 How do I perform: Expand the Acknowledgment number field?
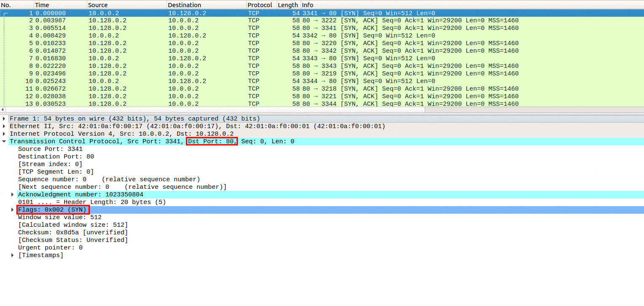pos(13,195)
